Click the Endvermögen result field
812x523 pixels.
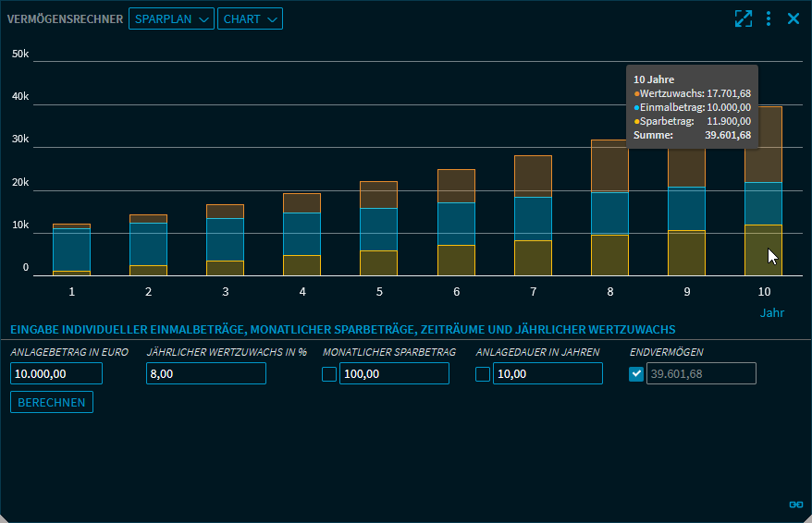700,374
